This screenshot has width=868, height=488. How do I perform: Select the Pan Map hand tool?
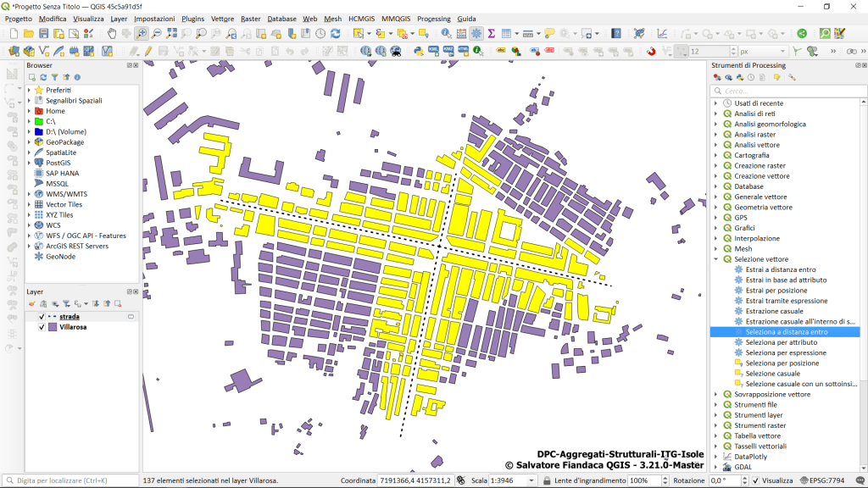(112, 33)
